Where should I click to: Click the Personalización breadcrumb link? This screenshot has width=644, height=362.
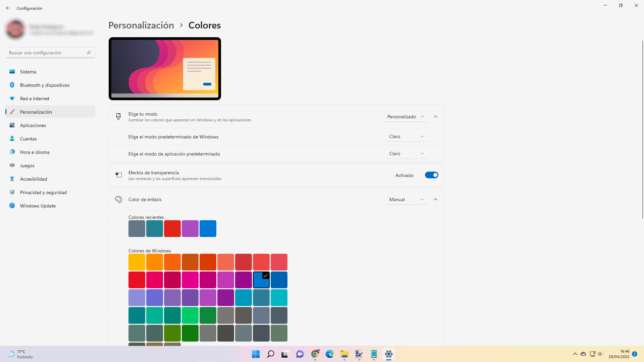(x=141, y=25)
